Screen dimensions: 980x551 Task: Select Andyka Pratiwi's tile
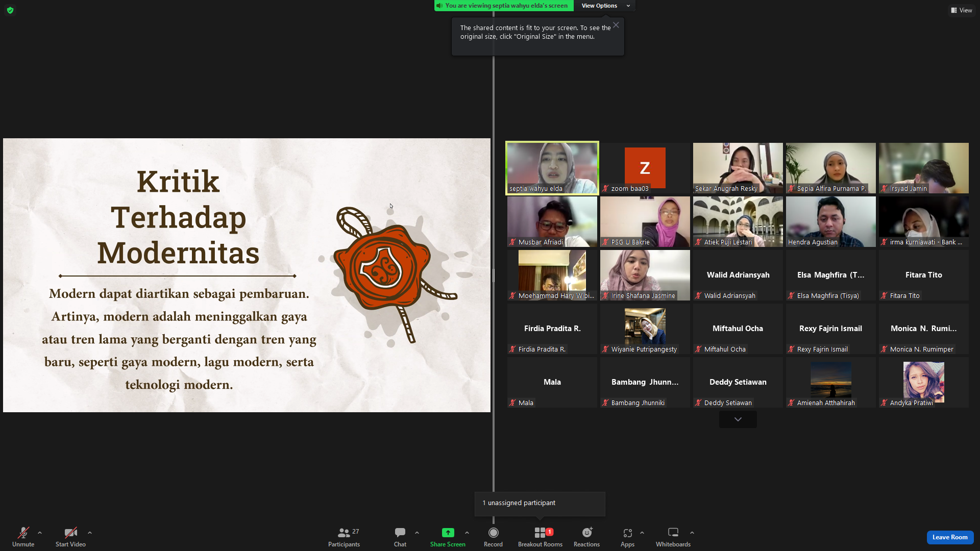click(924, 382)
